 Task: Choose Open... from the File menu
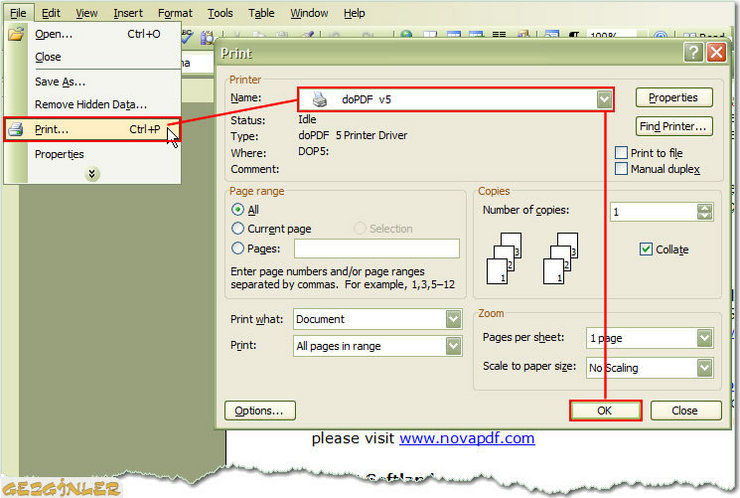click(92, 34)
